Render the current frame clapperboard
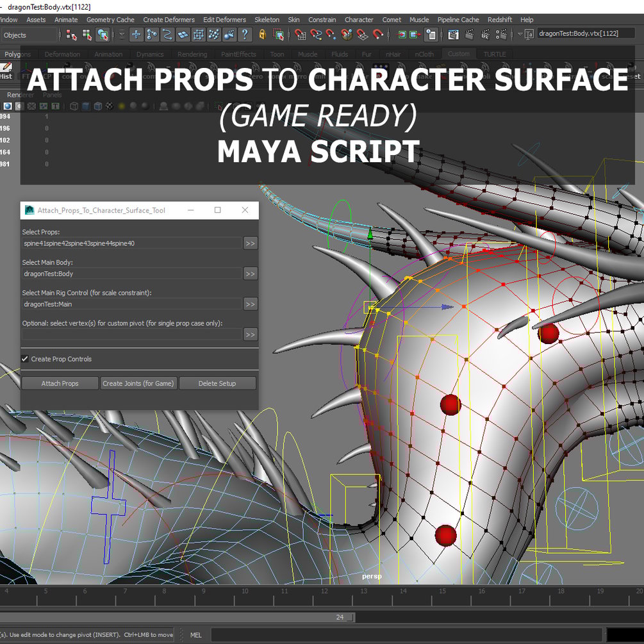Screen dimensions: 644x644 470,35
